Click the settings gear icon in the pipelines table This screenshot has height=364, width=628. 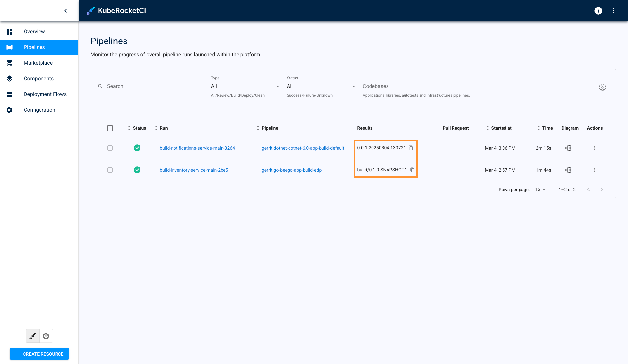602,87
